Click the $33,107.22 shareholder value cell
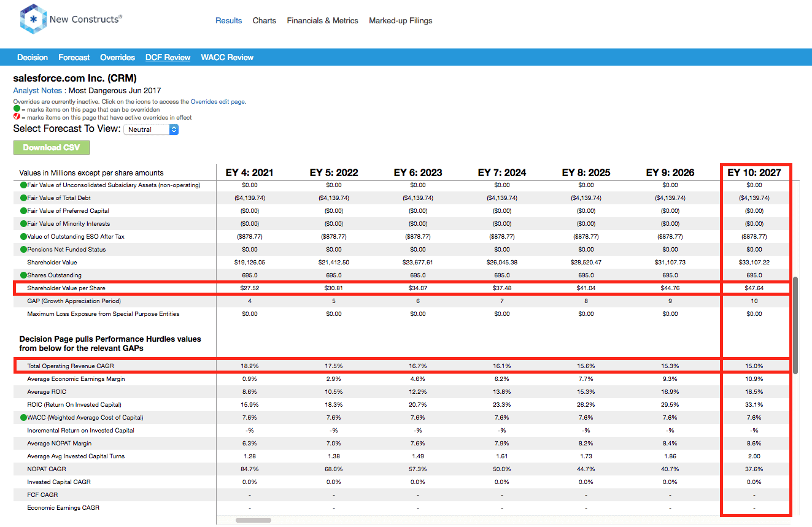The width and height of the screenshot is (812, 527). coord(754,263)
